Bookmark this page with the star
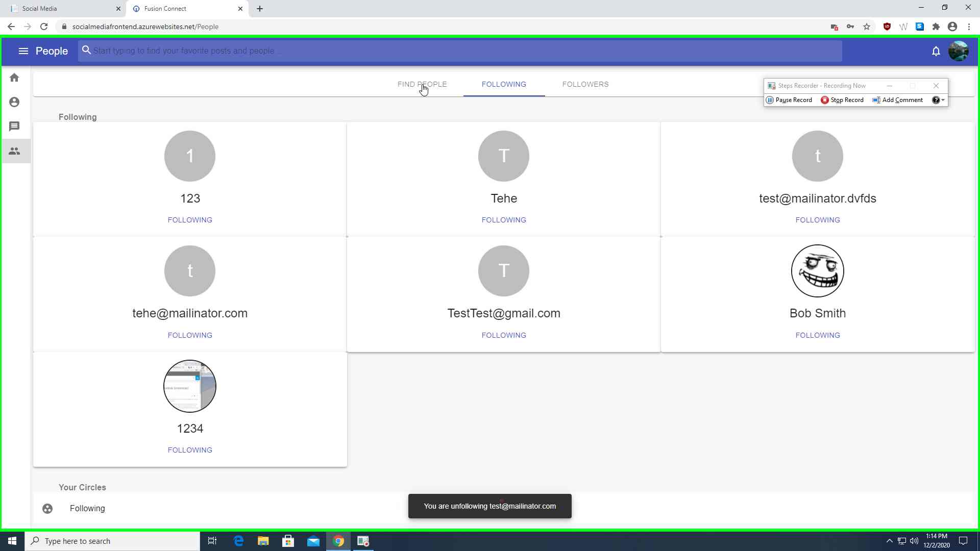 (867, 27)
